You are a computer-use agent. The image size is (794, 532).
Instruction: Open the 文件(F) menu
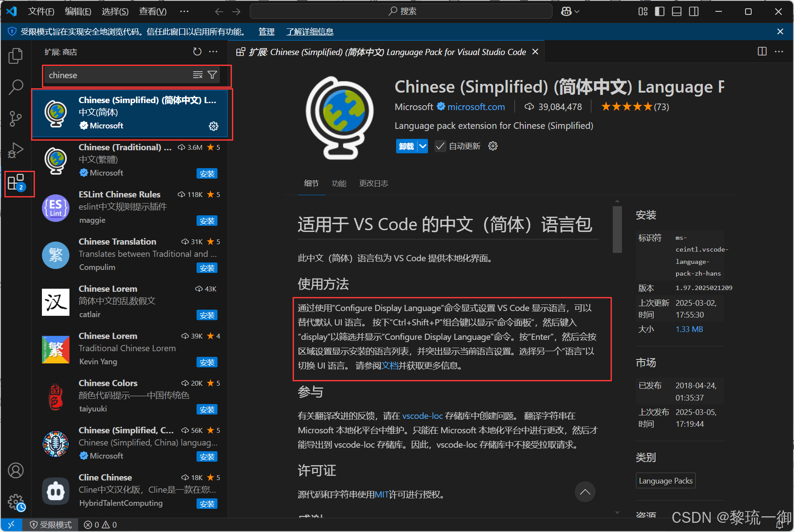(x=41, y=12)
